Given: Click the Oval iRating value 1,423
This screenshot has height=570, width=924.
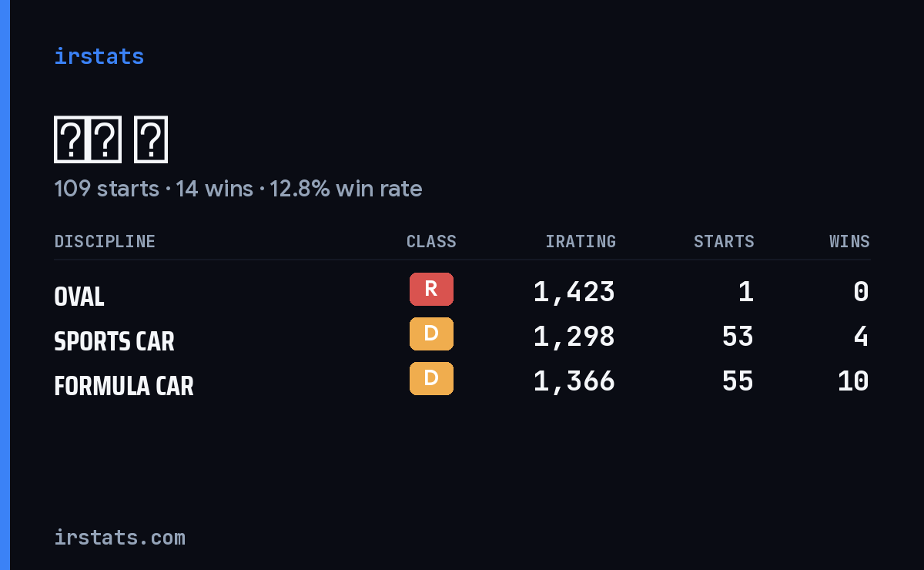Looking at the screenshot, I should [x=574, y=292].
